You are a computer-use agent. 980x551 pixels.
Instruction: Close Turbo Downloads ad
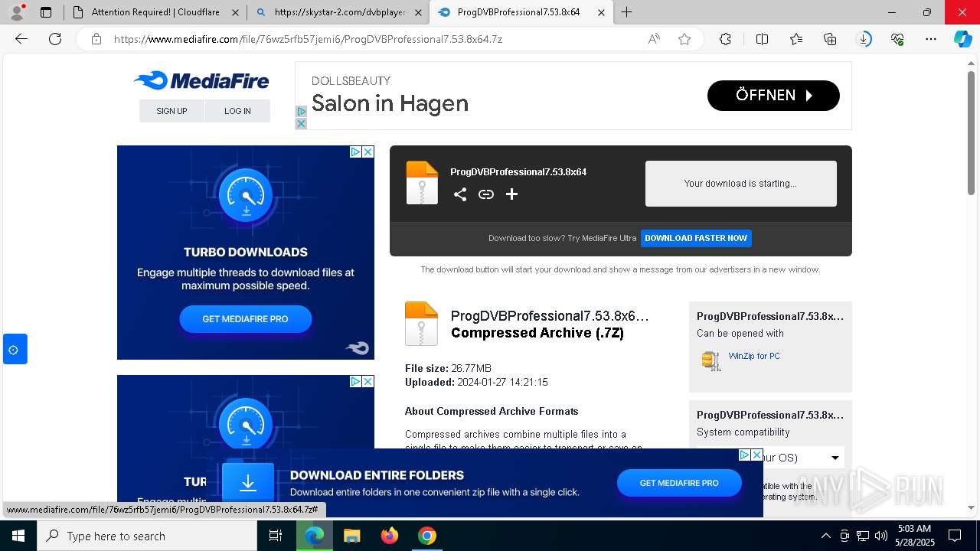(x=367, y=152)
